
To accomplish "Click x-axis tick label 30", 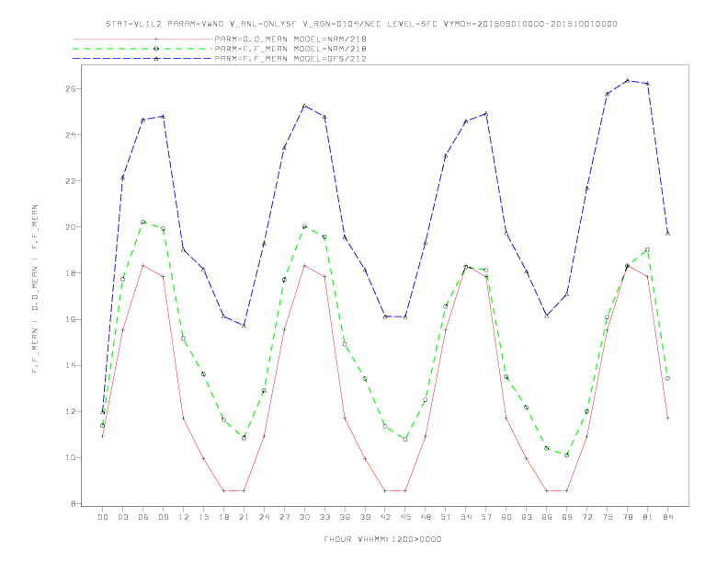I will click(x=304, y=517).
